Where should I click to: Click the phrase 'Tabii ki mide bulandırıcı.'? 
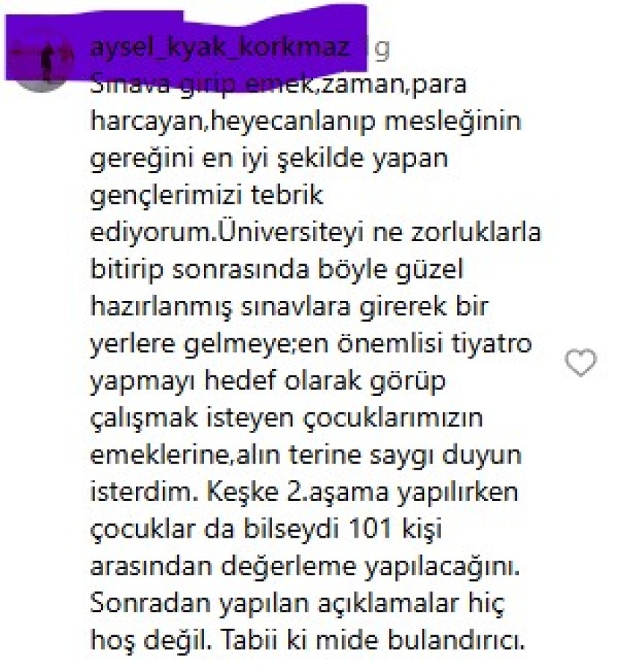click(x=373, y=641)
